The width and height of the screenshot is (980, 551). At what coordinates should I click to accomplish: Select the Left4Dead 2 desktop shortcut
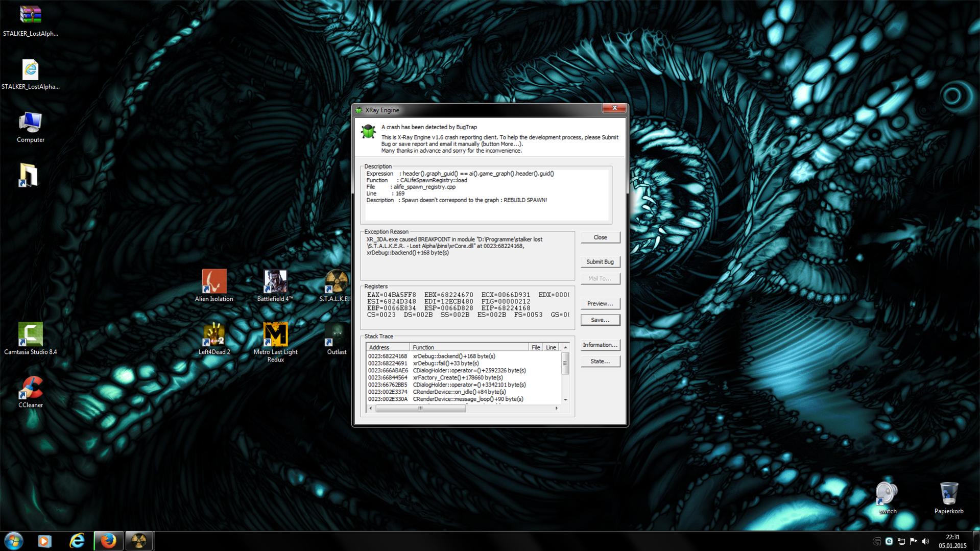(214, 339)
